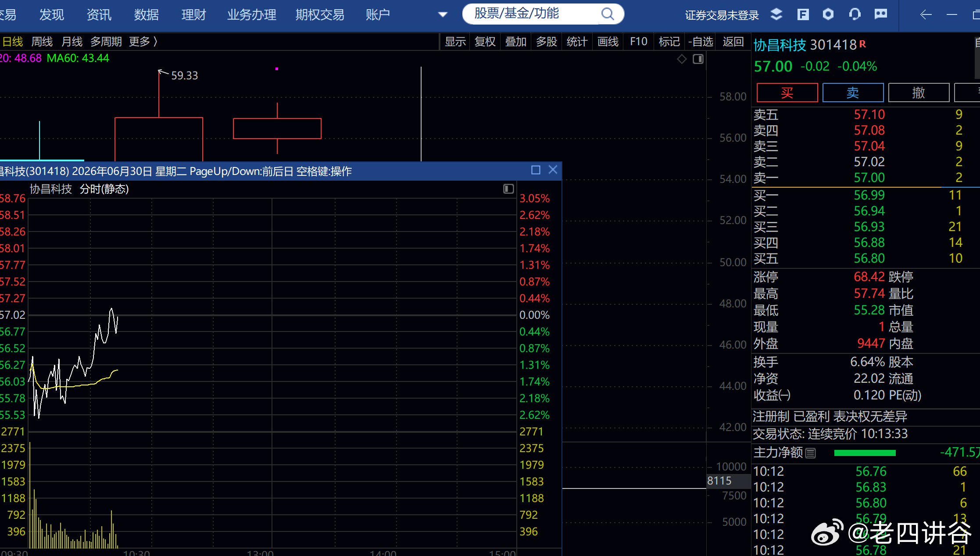Open the hexagon settings icon
Image resolution: width=980 pixels, height=556 pixels.
828,14
